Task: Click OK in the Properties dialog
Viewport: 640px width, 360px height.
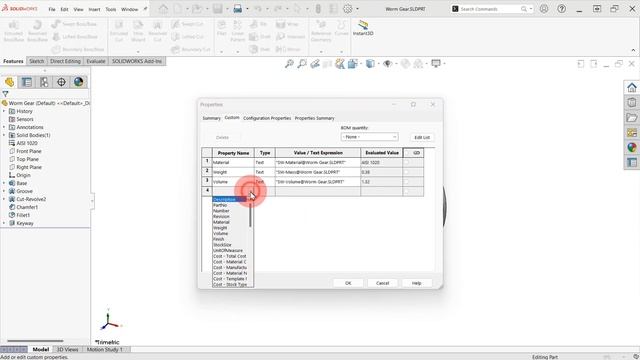Action: (348, 283)
